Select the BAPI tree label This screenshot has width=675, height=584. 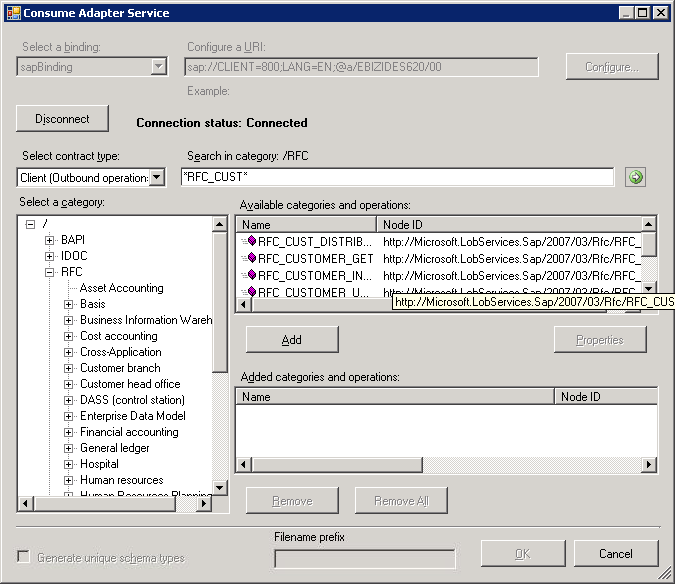73,240
